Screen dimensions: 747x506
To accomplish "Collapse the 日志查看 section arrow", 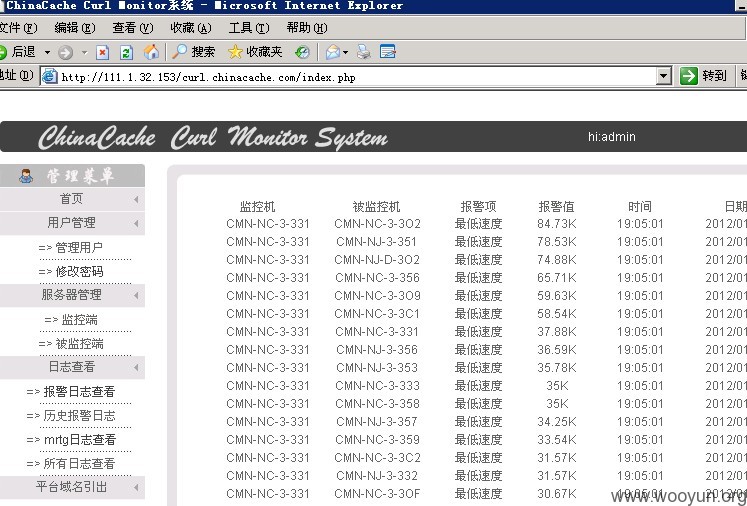I will click(136, 367).
